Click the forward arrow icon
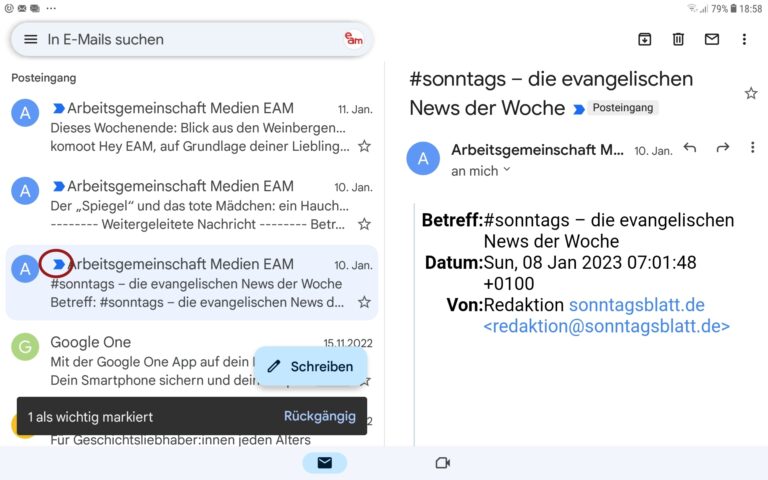 722,147
